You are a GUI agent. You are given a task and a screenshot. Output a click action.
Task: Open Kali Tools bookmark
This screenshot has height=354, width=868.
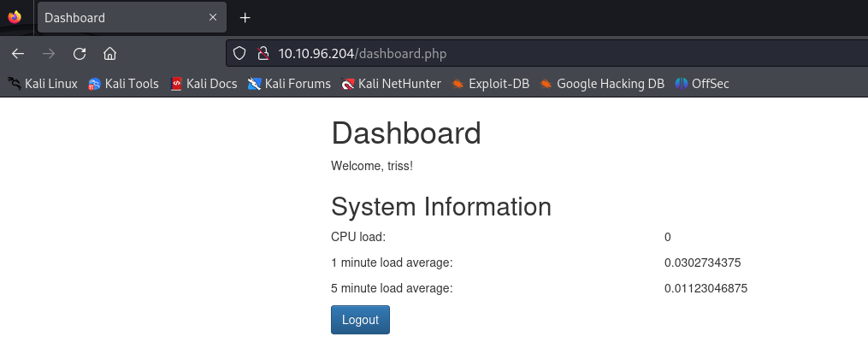tap(124, 84)
